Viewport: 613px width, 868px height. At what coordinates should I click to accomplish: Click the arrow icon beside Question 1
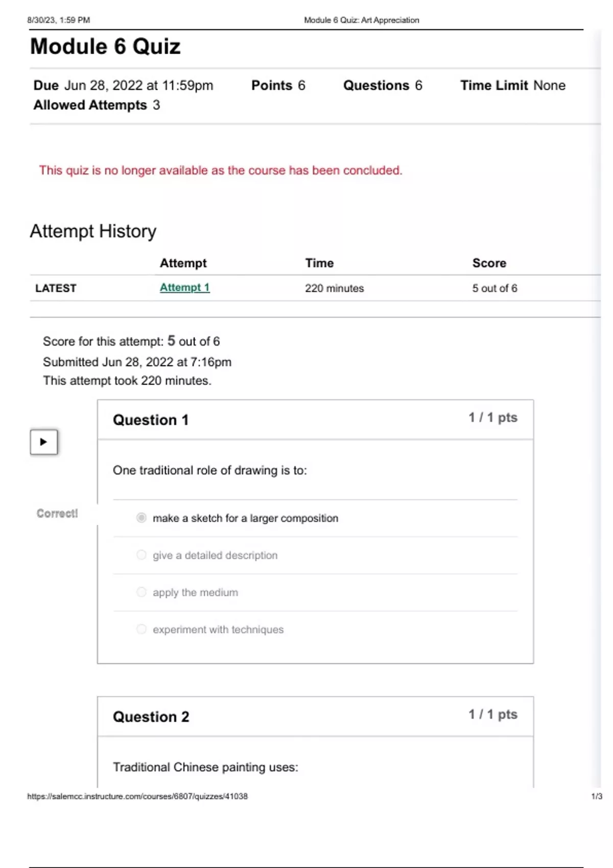[43, 442]
